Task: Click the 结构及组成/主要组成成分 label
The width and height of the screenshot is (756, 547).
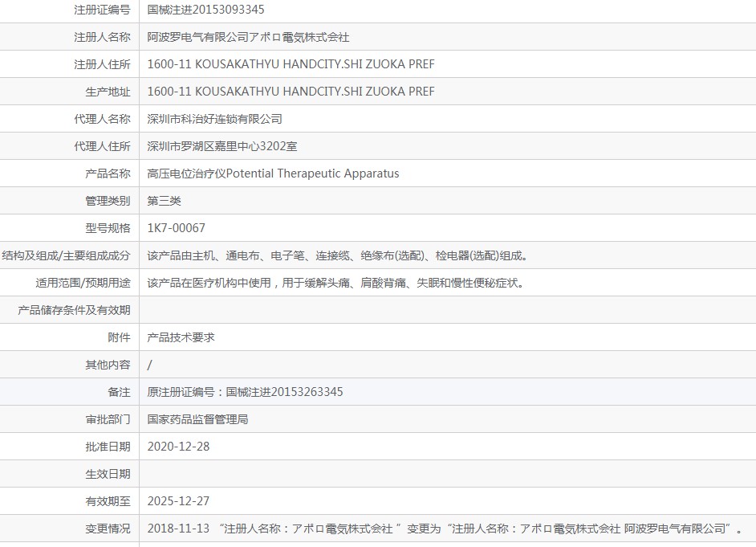Action: [x=66, y=255]
